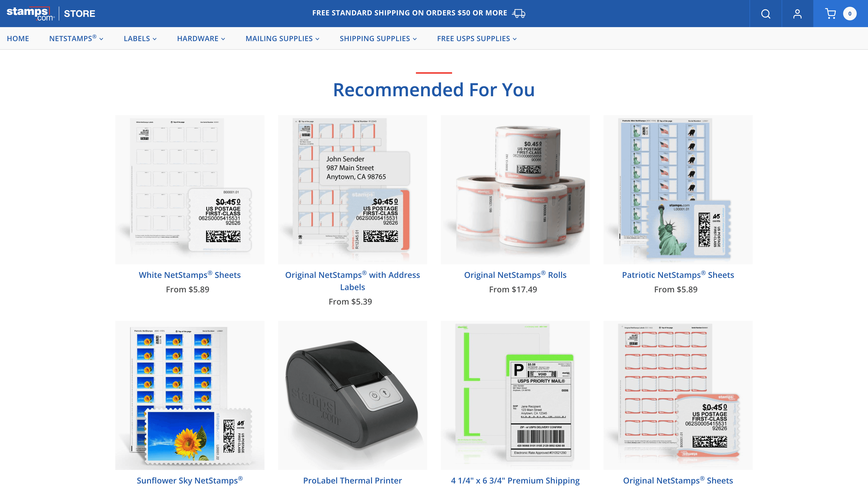Click the price From $17.49

[513, 289]
